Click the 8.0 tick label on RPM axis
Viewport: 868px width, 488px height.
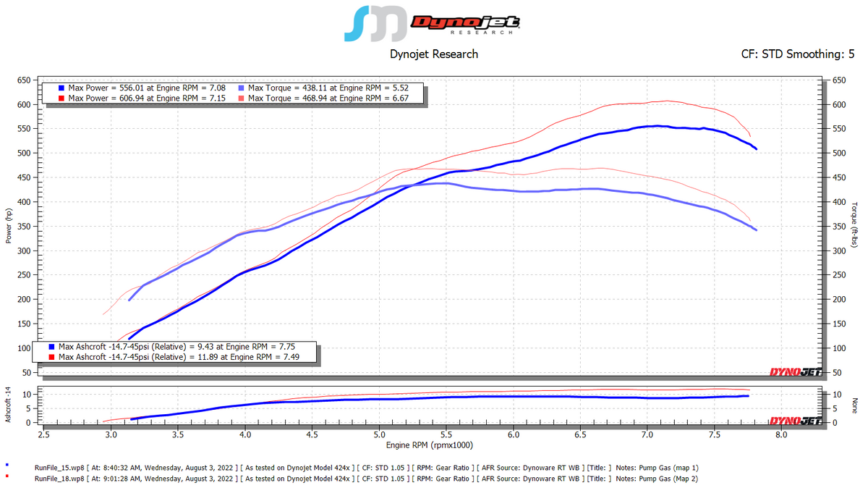[781, 434]
